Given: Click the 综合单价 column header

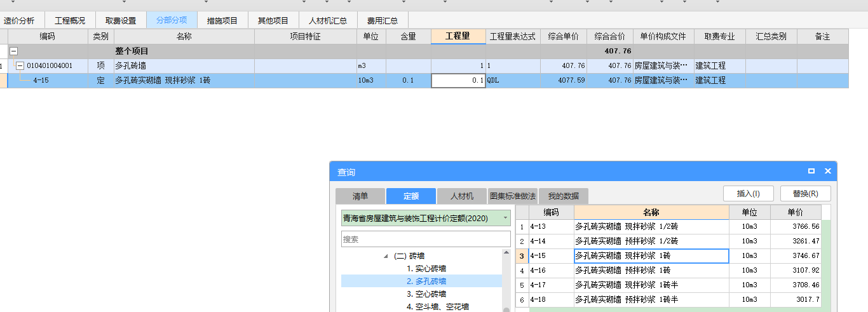Looking at the screenshot, I should [564, 36].
